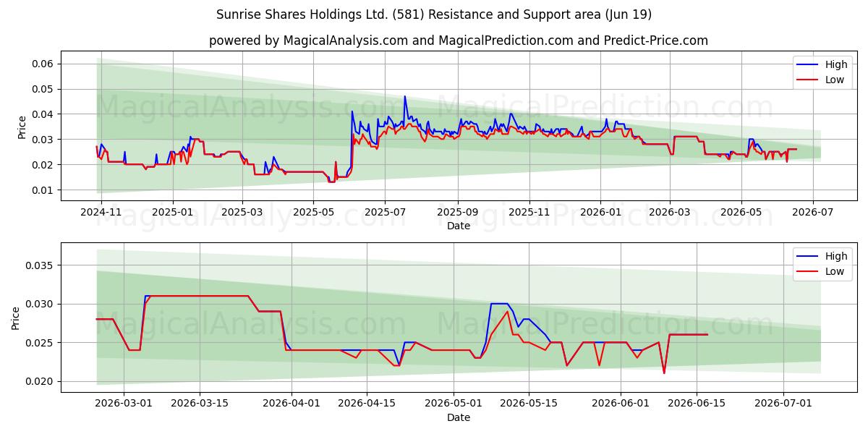The image size is (868, 434).
Task: Click the '2026-03' tick label on upper x-axis
Action: click(669, 213)
